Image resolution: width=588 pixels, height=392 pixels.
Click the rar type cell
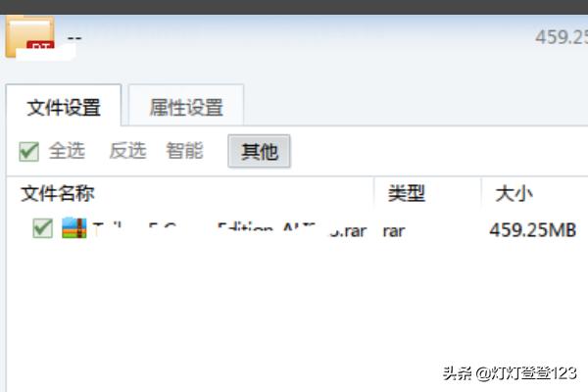(x=394, y=231)
